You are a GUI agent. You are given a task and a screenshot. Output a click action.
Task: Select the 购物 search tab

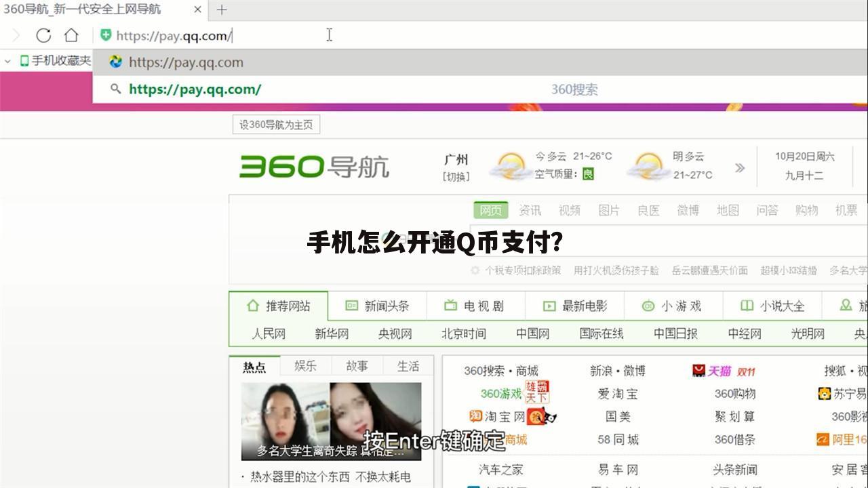pyautogui.click(x=806, y=210)
